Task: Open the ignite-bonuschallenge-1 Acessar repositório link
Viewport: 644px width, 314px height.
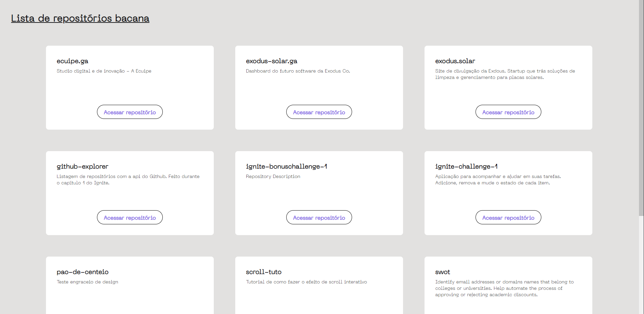Action: [x=319, y=217]
